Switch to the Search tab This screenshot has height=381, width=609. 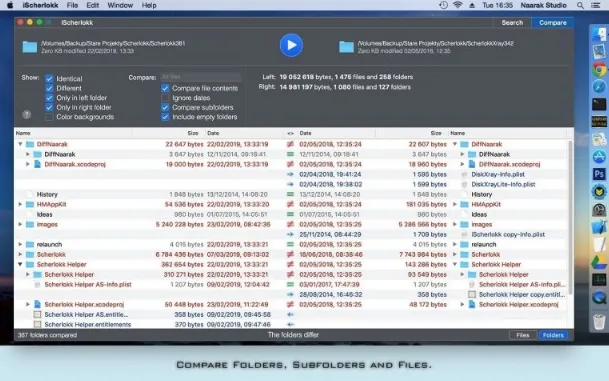click(512, 23)
